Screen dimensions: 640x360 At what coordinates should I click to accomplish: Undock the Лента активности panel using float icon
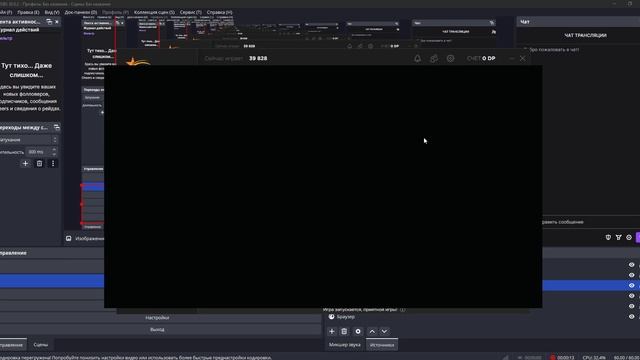49,22
